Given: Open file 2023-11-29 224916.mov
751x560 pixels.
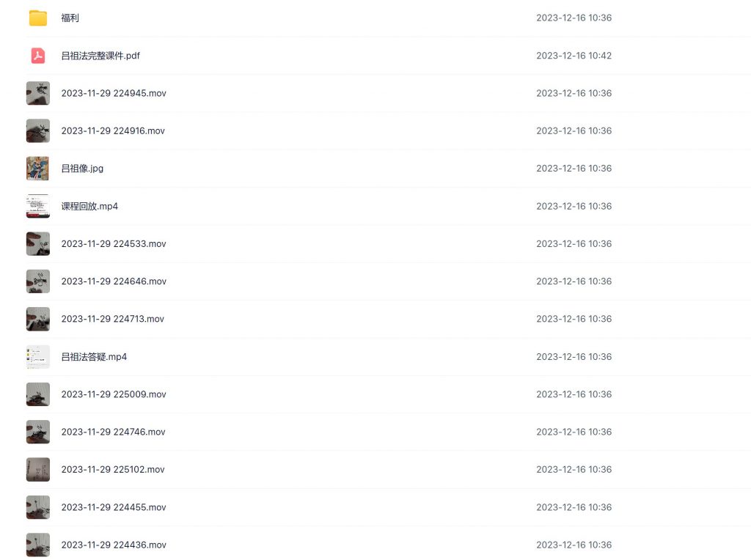Looking at the screenshot, I should pos(113,131).
